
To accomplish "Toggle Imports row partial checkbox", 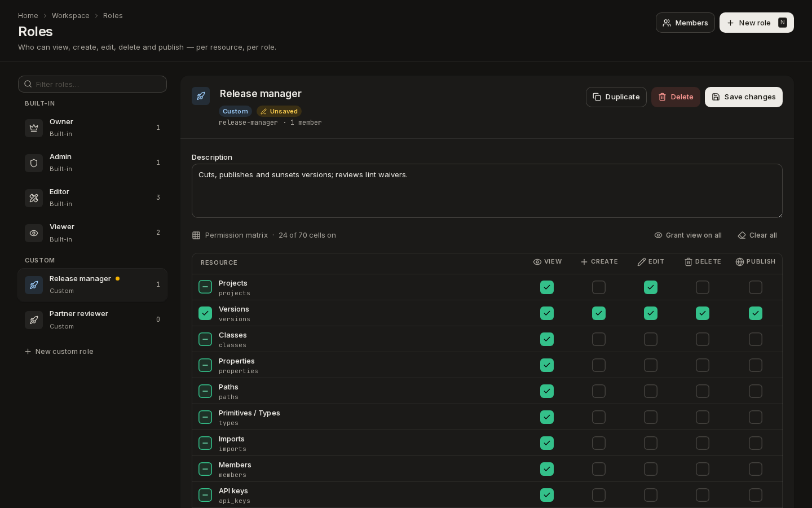I will 205,443.
